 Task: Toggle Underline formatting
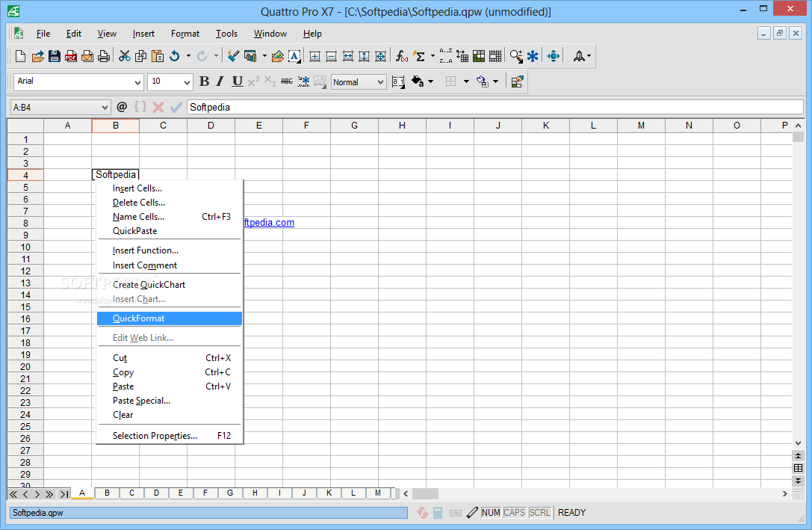[x=238, y=81]
